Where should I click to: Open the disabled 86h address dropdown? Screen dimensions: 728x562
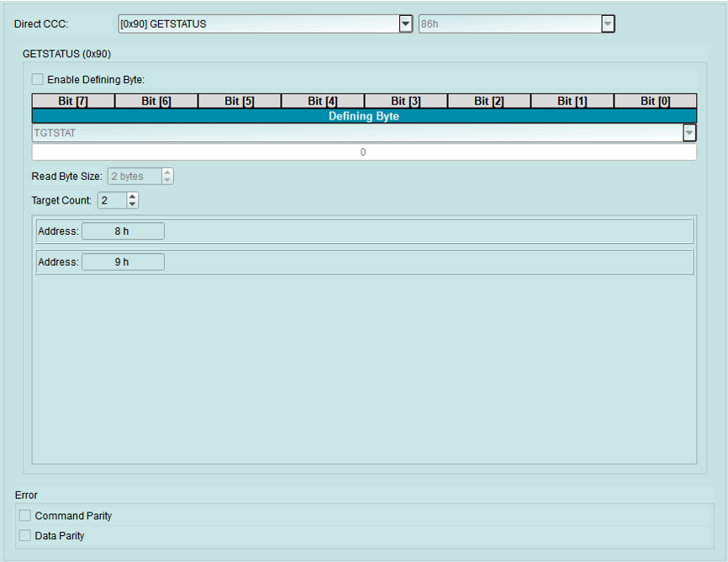[517, 24]
